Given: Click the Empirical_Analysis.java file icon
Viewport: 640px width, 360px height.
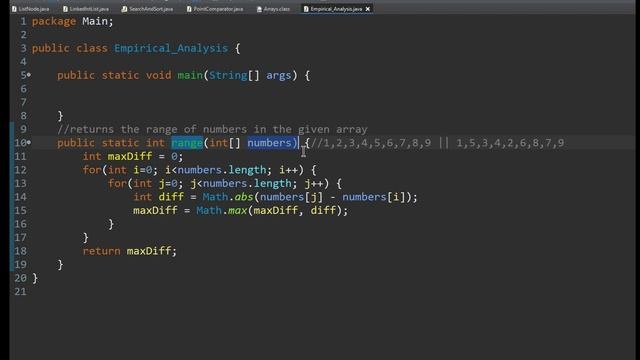Looking at the screenshot, I should click(x=306, y=9).
